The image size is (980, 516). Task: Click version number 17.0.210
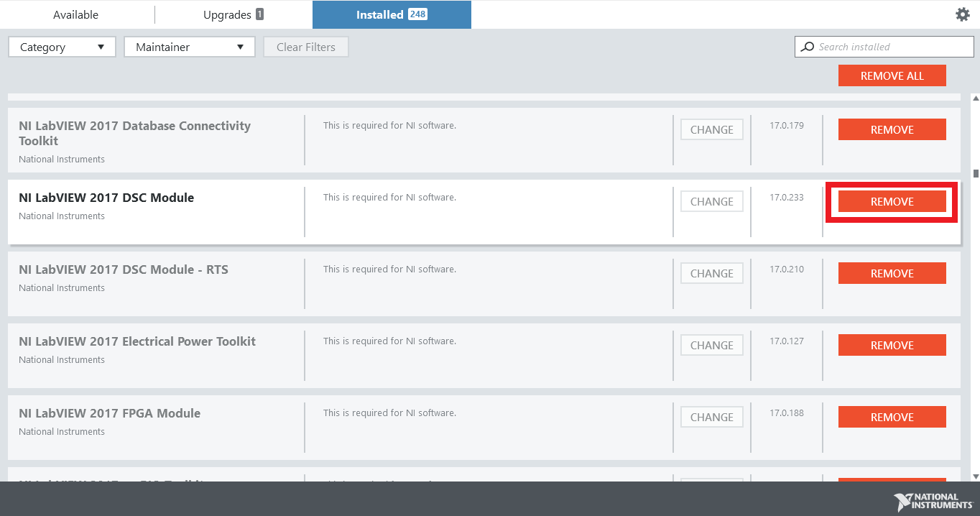click(x=787, y=269)
